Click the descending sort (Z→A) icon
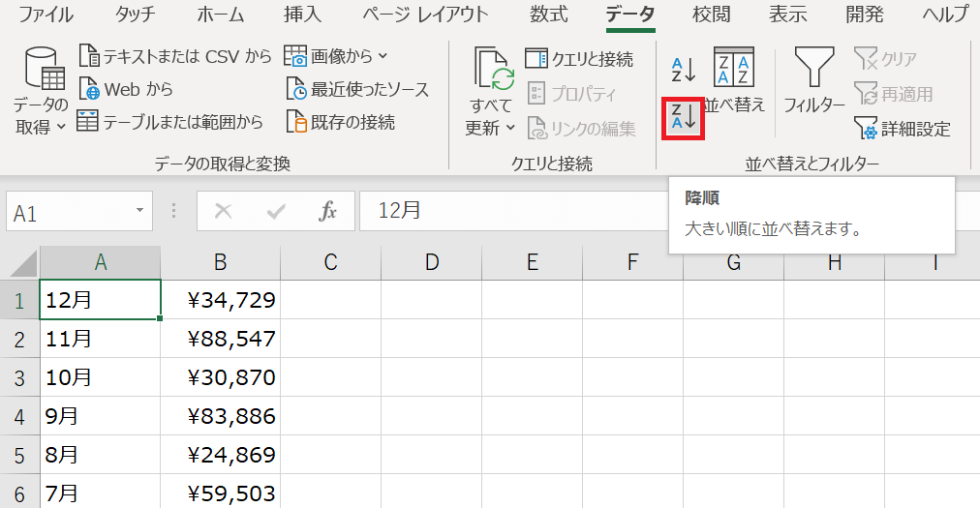980x508 pixels. [683, 117]
